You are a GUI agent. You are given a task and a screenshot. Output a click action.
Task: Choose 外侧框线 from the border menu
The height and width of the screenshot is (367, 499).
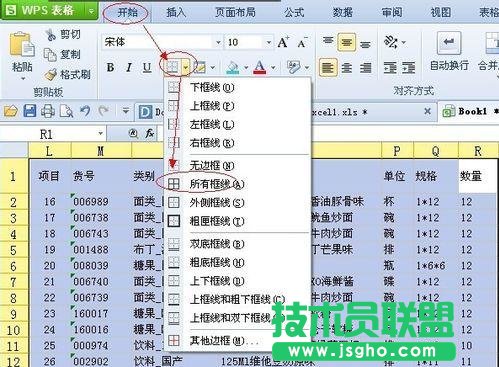[x=238, y=202]
